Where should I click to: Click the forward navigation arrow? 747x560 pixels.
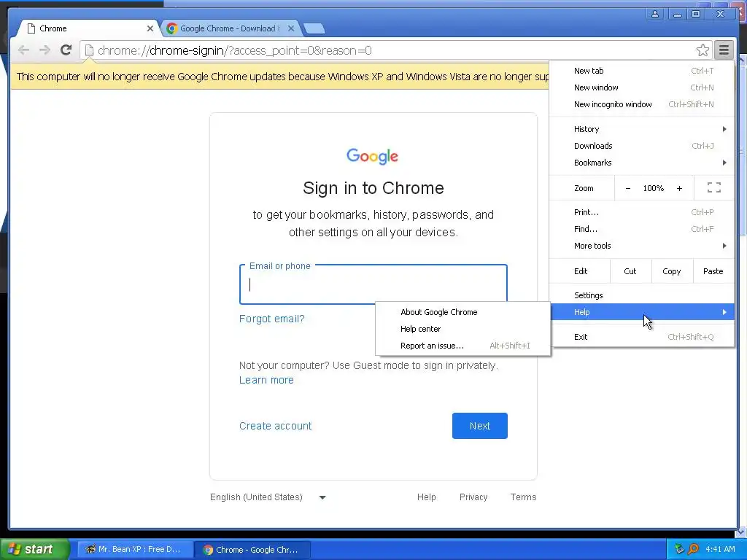(44, 50)
